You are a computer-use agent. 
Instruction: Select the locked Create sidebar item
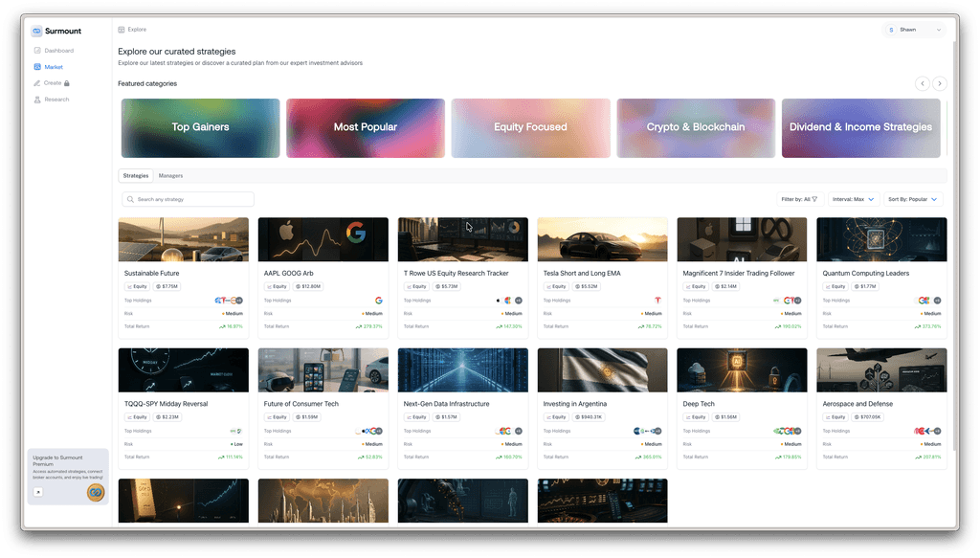click(x=52, y=83)
